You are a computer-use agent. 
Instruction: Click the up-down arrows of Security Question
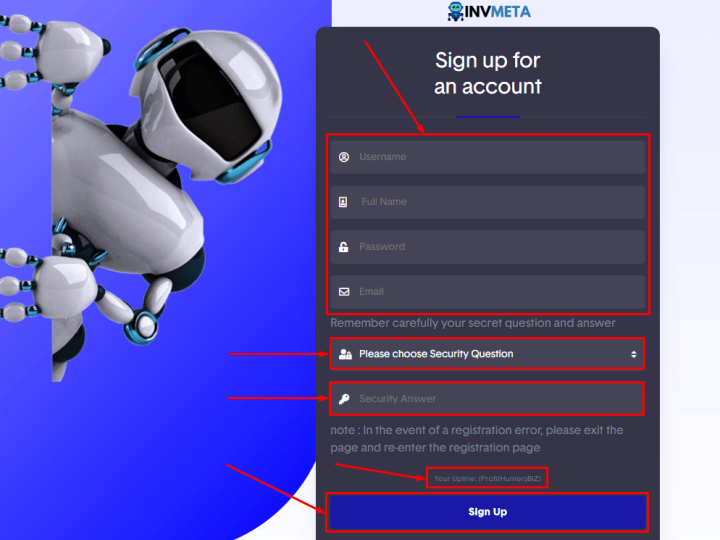click(634, 354)
